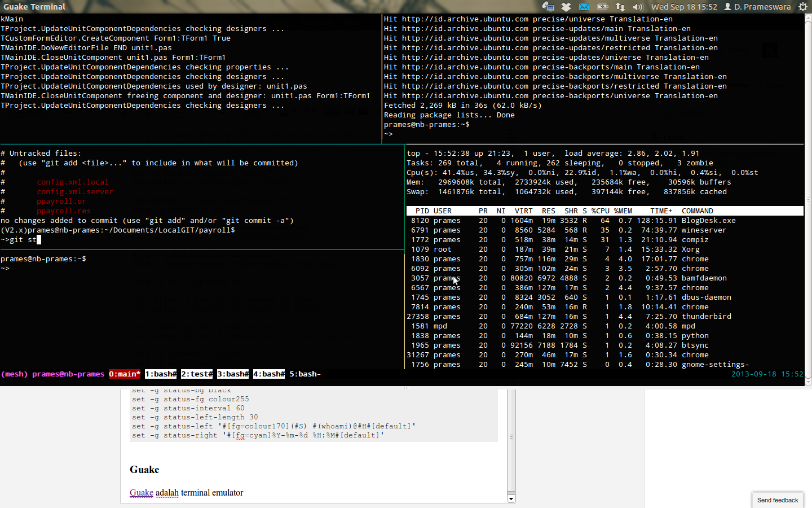The width and height of the screenshot is (812, 508).
Task: Open the clock showing Wed Sep 18 15:52
Action: click(x=684, y=7)
